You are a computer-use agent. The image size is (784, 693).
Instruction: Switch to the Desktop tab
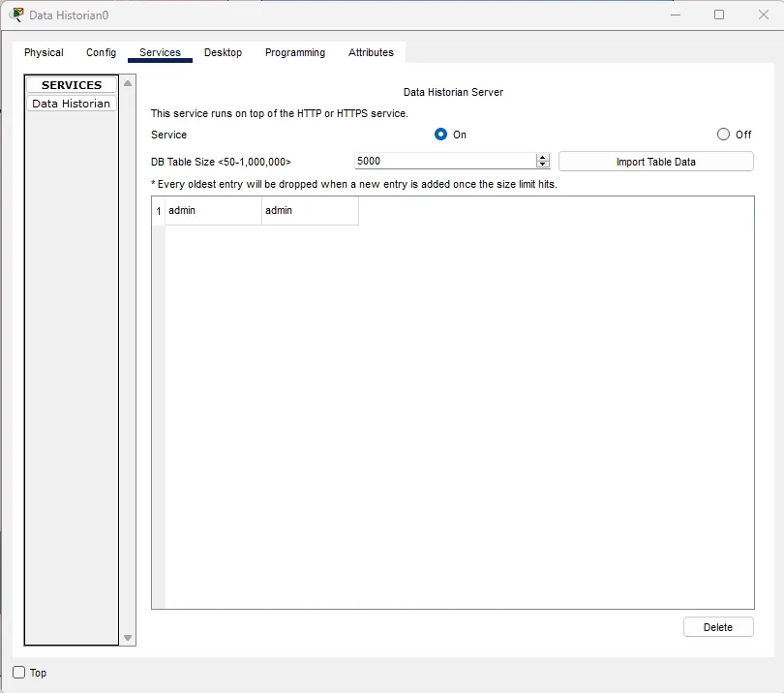tap(223, 52)
